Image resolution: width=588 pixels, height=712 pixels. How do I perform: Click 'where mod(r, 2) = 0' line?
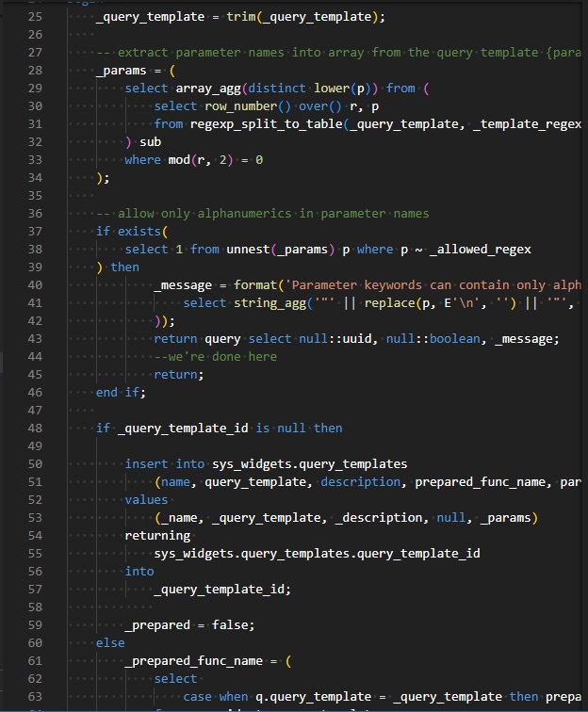pyautogui.click(x=193, y=159)
